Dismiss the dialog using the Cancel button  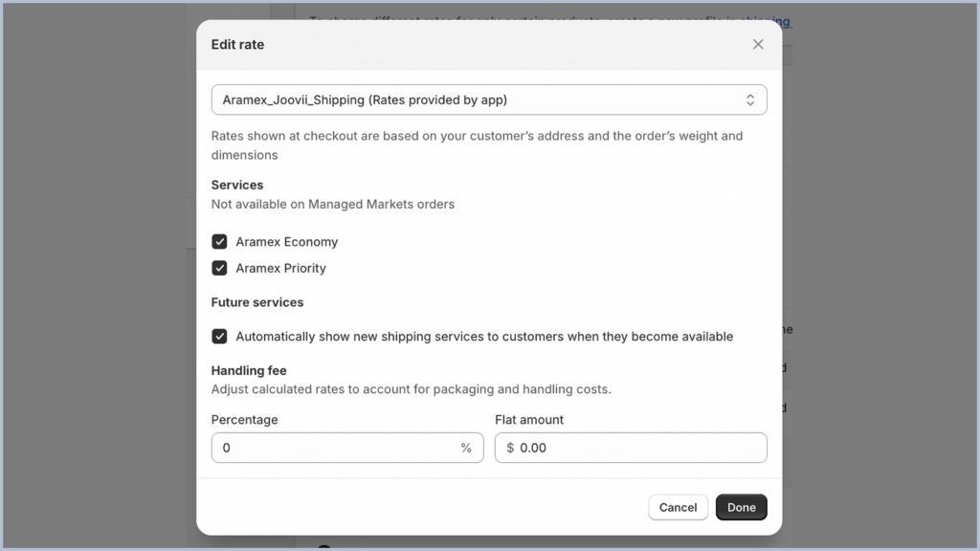678,507
